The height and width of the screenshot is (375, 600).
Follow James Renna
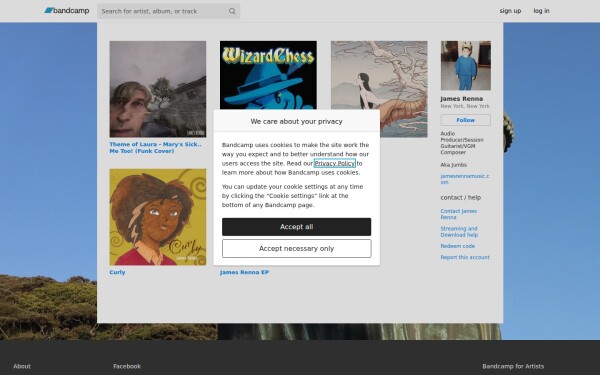click(x=465, y=120)
